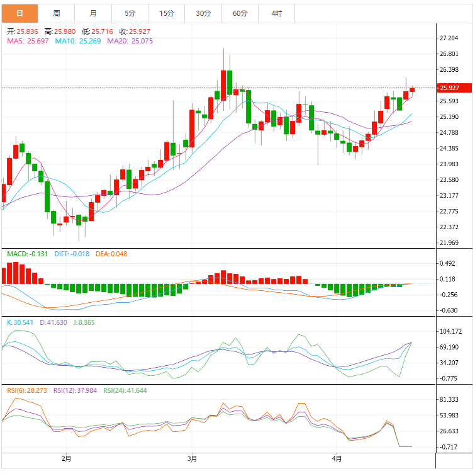Open the 15分 timeframe tab
475x476 pixels.
(167, 13)
